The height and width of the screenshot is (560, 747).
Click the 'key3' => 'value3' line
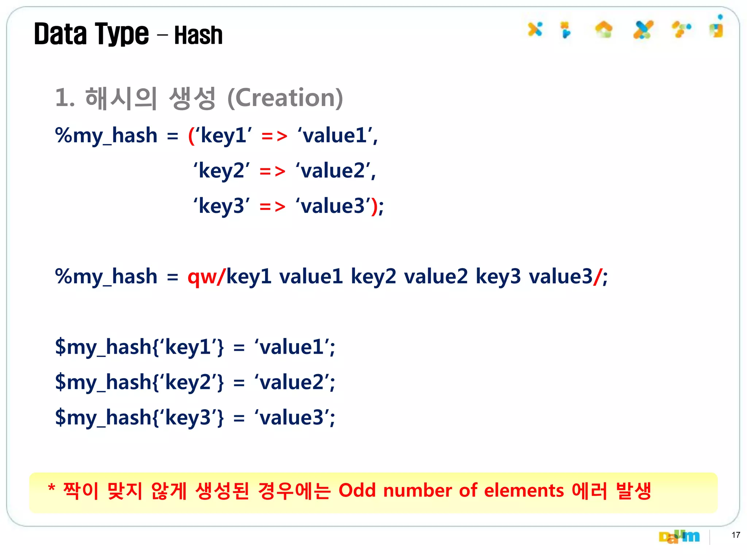(288, 206)
